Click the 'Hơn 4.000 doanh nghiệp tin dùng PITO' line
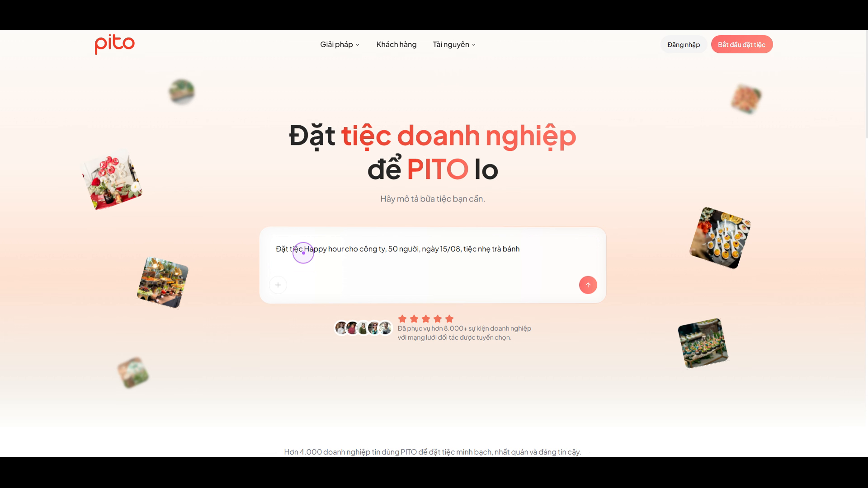 433,452
